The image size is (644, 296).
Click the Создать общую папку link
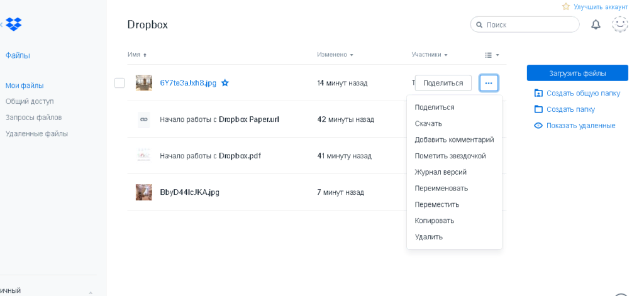583,93
